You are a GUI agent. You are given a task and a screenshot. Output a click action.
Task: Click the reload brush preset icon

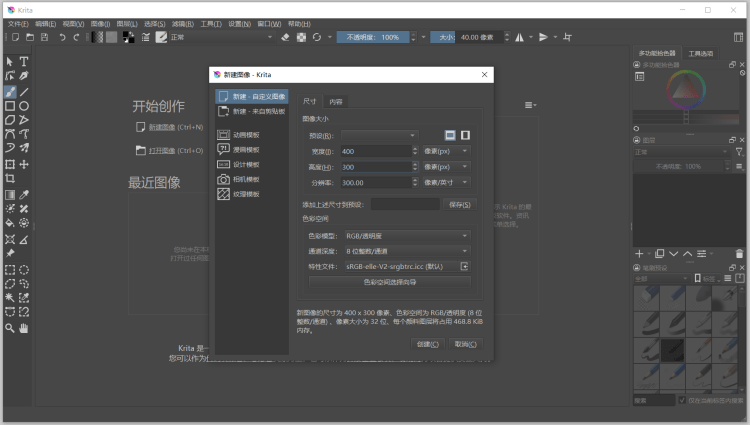(317, 37)
